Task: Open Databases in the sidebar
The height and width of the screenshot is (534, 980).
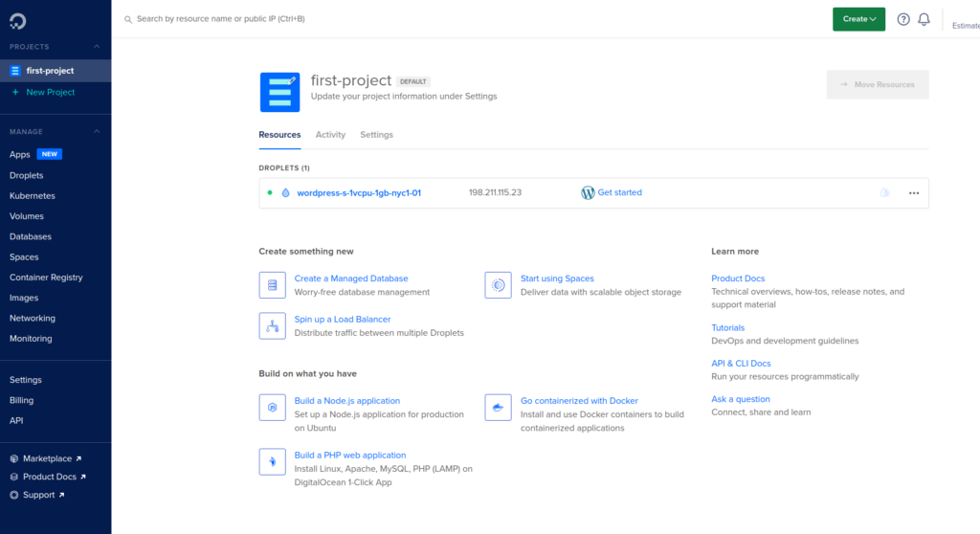Action: [30, 237]
